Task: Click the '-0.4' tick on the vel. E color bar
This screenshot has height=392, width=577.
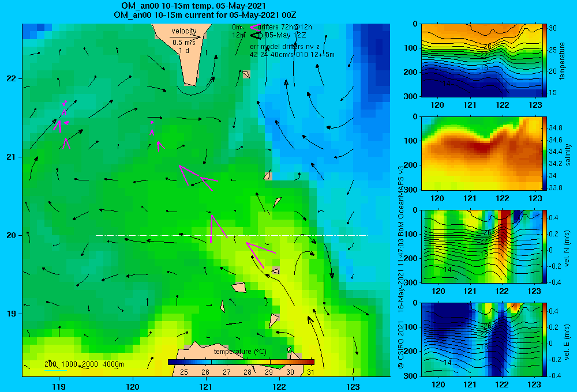Action: [x=554, y=375]
